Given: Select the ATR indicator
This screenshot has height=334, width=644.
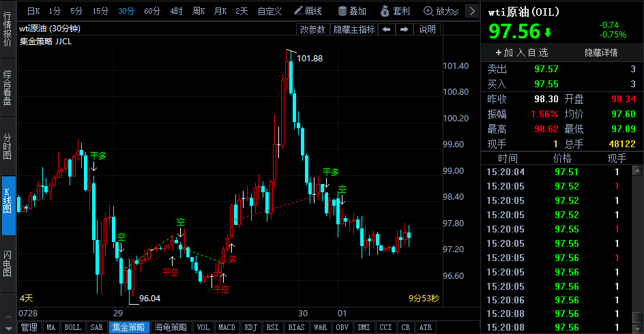Looking at the screenshot, I should (x=426, y=327).
